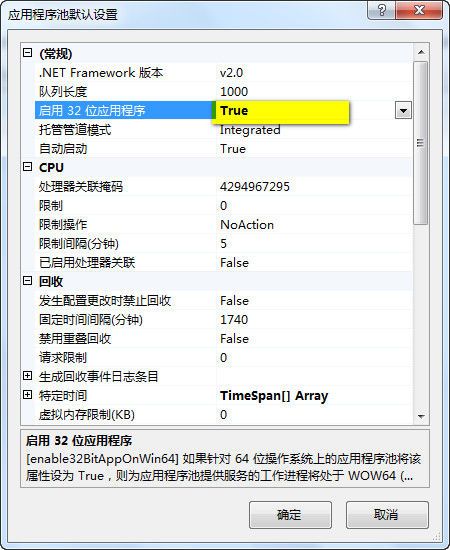
Task: Expand the 特定时间 TimeSpan array
Action: 27,395
